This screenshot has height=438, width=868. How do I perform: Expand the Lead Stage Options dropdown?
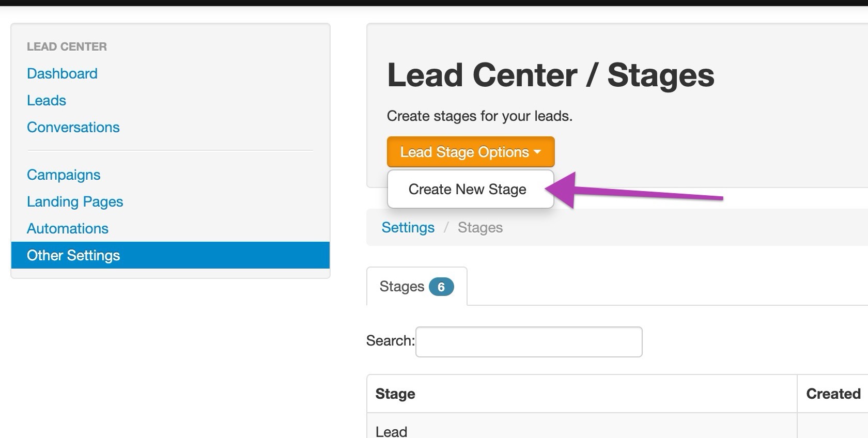[471, 152]
